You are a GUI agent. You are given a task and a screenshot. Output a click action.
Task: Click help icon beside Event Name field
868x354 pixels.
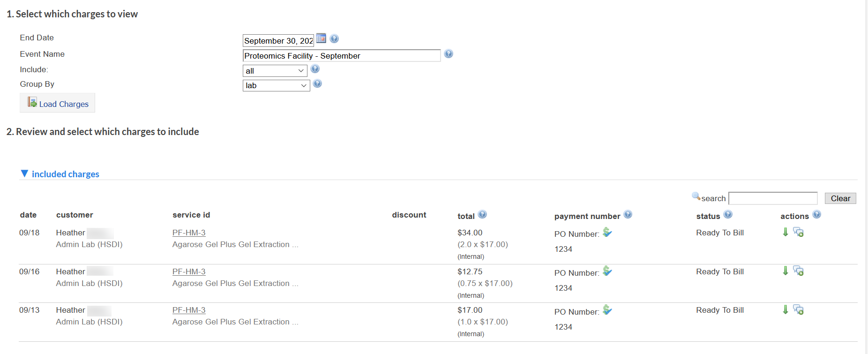click(x=449, y=54)
